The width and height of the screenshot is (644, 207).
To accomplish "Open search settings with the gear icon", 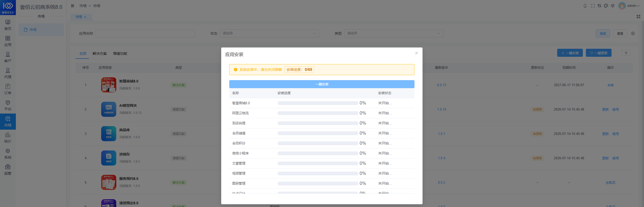I will [633, 33].
